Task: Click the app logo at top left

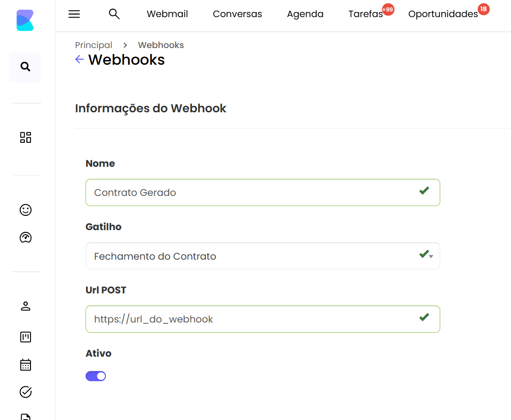Action: pos(25,21)
